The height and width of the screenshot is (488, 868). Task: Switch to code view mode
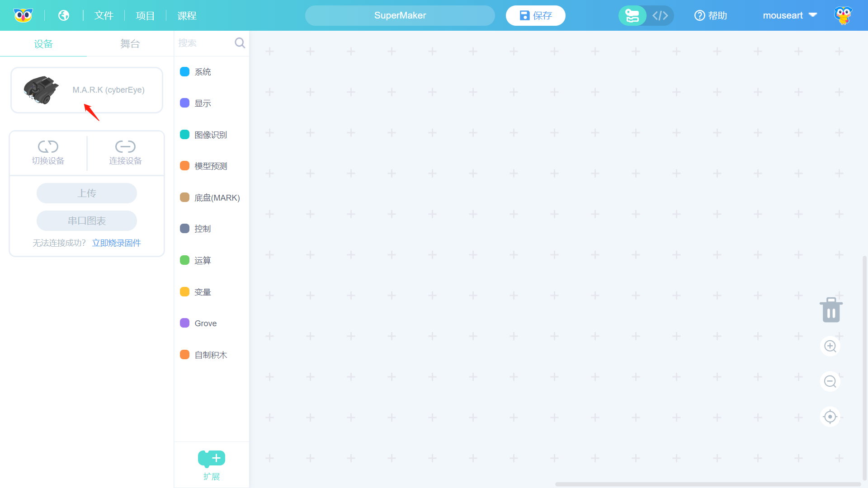[660, 16]
